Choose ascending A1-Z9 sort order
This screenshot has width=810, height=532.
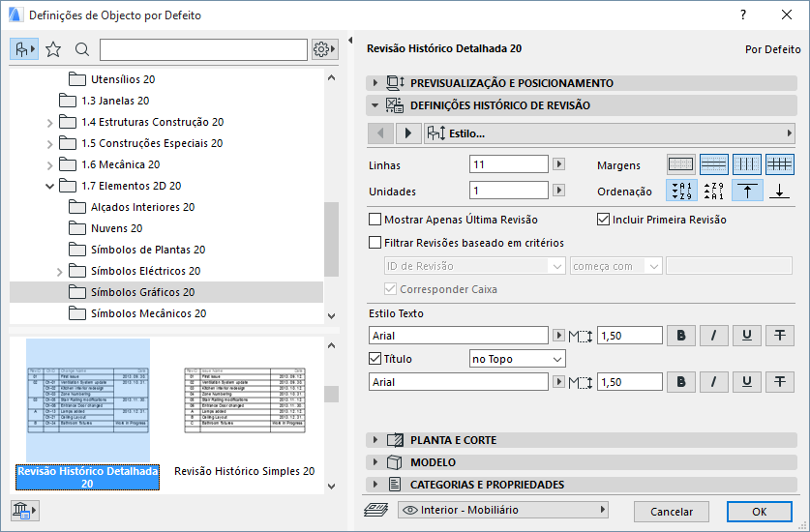681,191
